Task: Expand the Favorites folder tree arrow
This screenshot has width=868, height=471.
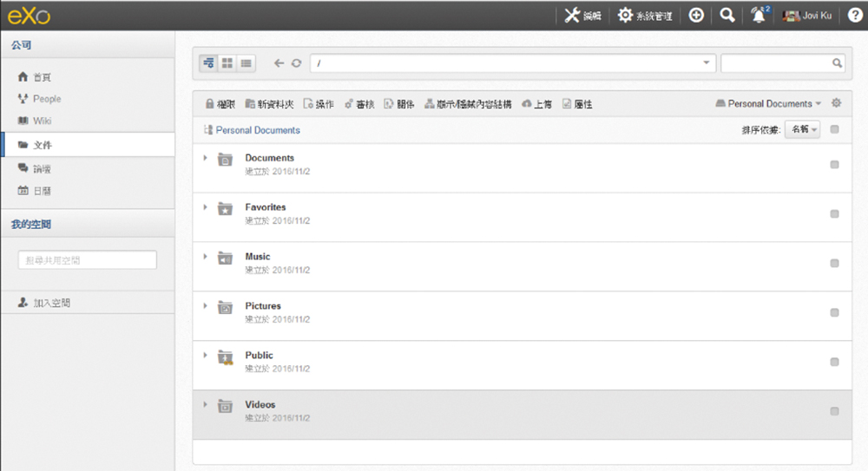Action: tap(206, 207)
